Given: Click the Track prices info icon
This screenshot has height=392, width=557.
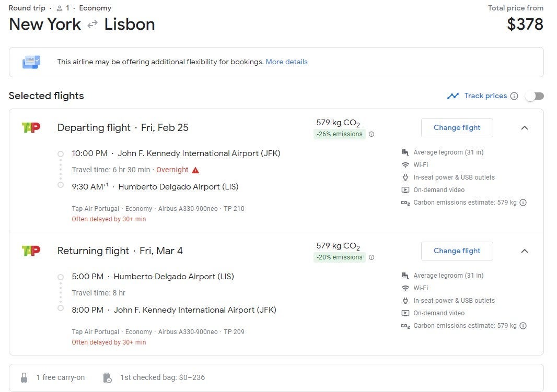Looking at the screenshot, I should 514,96.
